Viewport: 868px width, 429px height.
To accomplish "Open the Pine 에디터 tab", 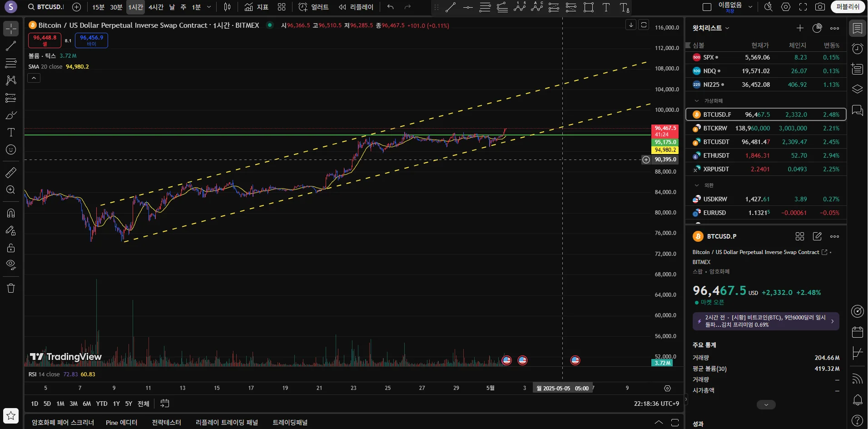I will (121, 423).
